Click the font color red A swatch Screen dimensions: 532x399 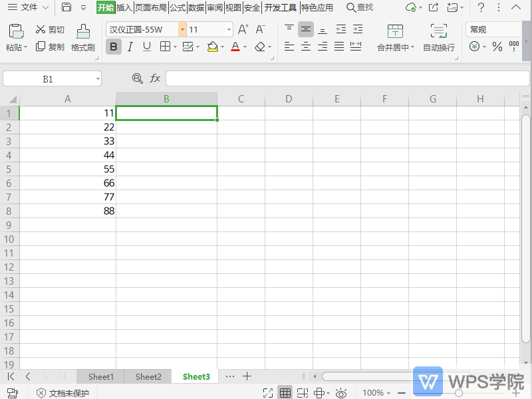point(235,47)
